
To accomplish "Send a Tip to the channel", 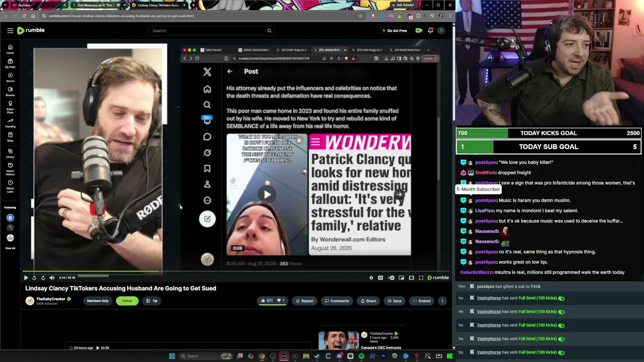I will point(152,301).
